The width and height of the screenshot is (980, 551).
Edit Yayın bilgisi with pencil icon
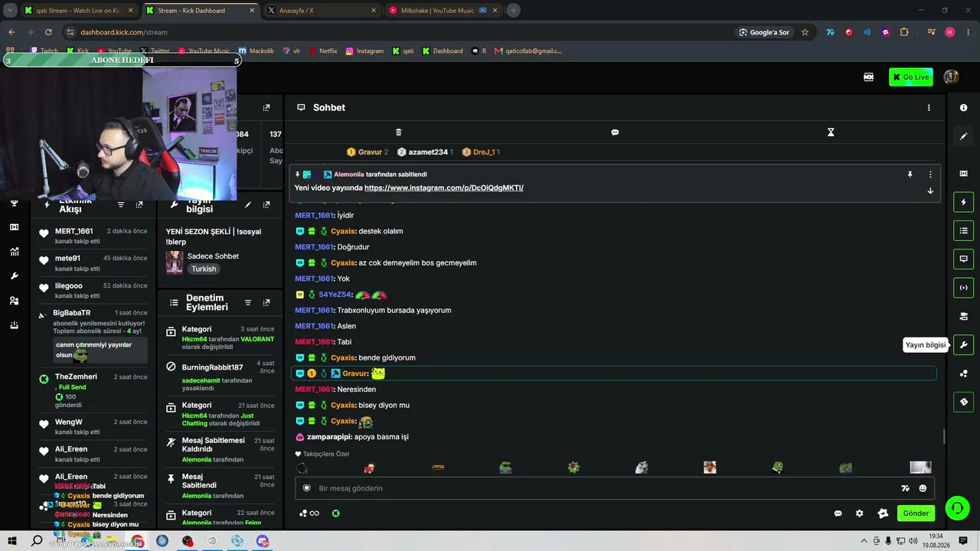[247, 205]
